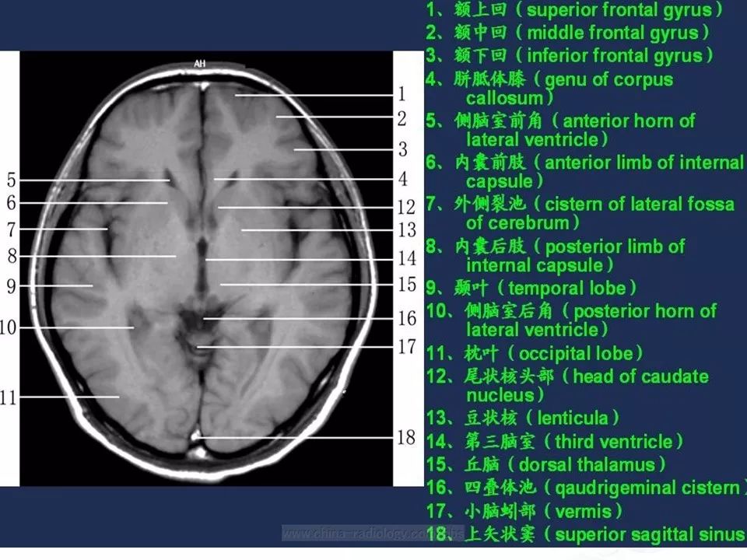Click number label 18 right of the MRI
Image resolution: width=747 pixels, height=560 pixels.
[x=406, y=438]
